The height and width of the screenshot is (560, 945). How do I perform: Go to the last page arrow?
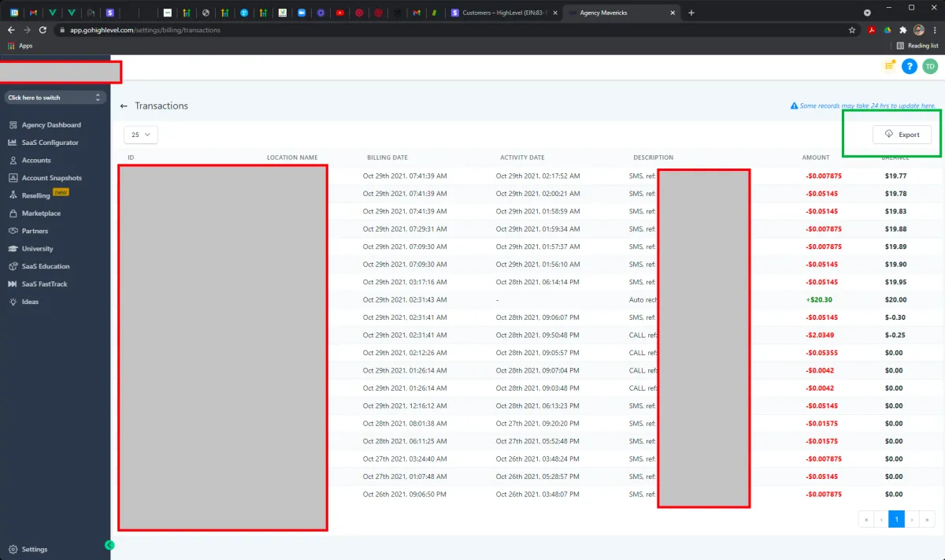tap(927, 519)
